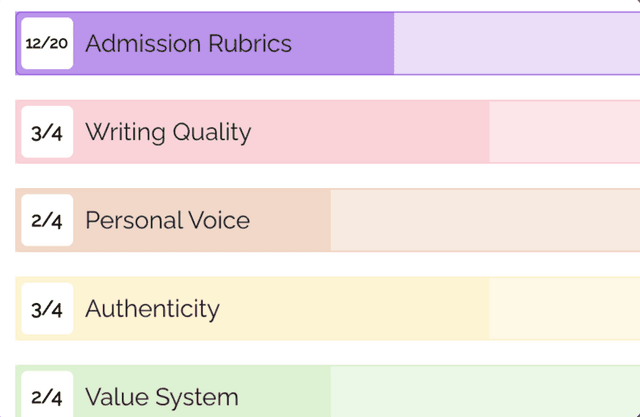Click unfilled pale area of Personal Voice bar
The width and height of the screenshot is (640, 417).
pos(485,220)
